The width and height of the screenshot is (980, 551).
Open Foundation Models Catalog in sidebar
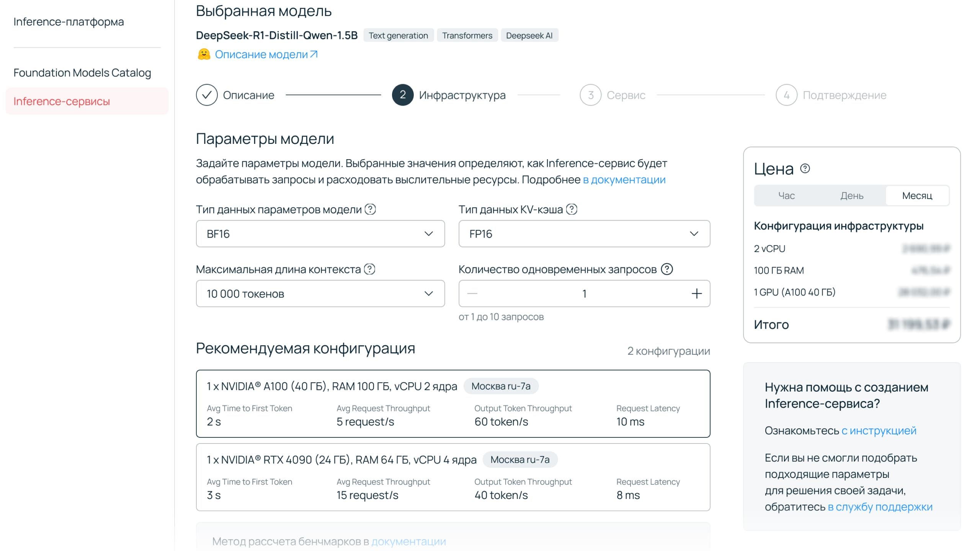click(82, 73)
